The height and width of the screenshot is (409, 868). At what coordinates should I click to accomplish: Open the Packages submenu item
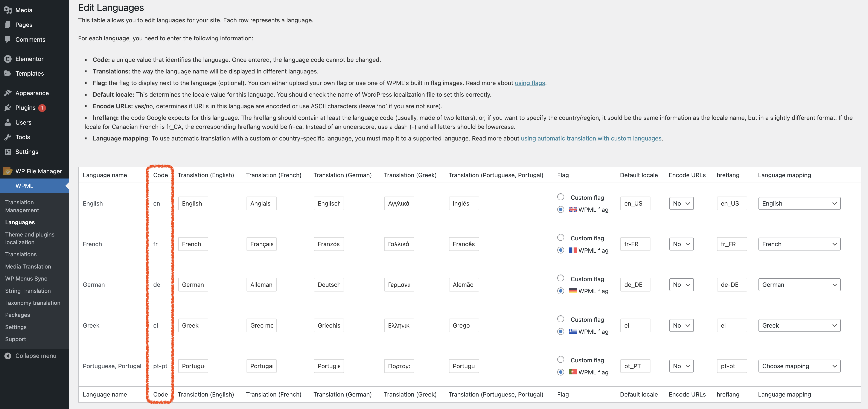pos(18,315)
